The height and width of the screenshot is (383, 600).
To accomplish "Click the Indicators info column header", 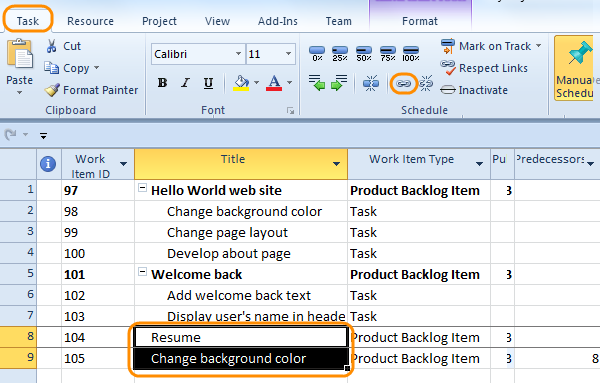I will pos(48,164).
